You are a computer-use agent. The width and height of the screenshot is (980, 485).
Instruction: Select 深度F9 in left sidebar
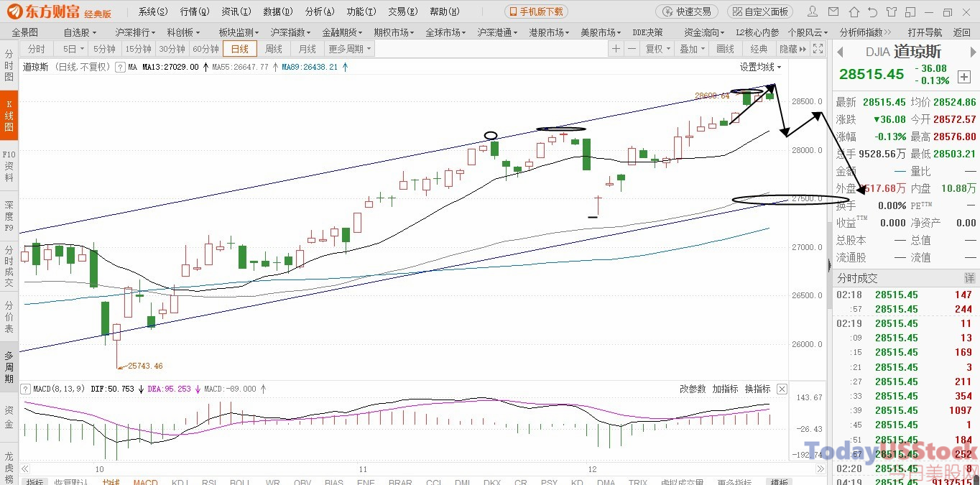[x=9, y=216]
